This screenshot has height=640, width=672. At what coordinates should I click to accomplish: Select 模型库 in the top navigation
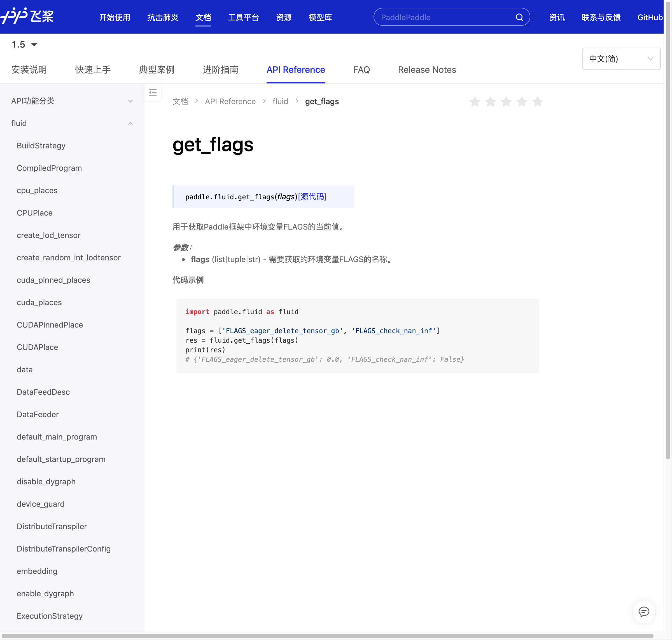[320, 17]
